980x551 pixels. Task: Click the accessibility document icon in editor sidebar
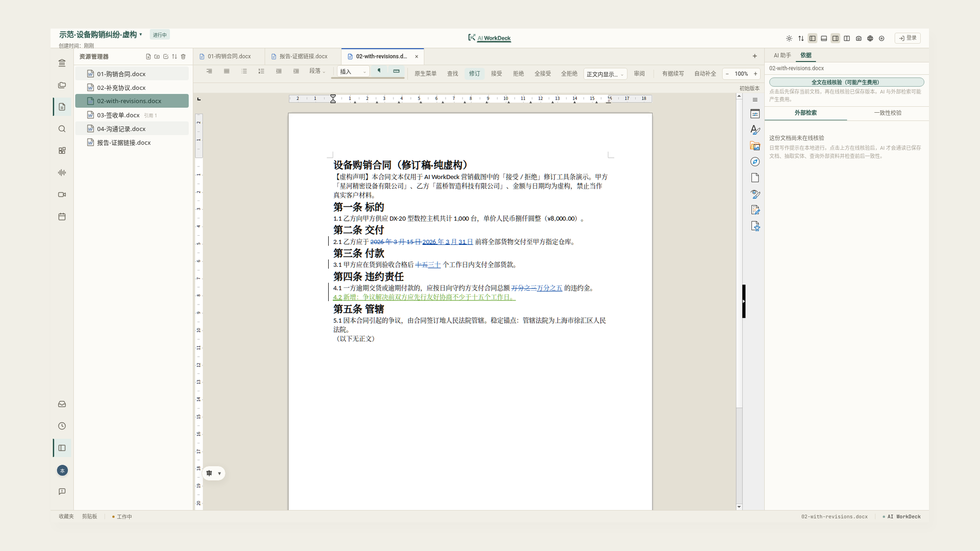tap(755, 226)
